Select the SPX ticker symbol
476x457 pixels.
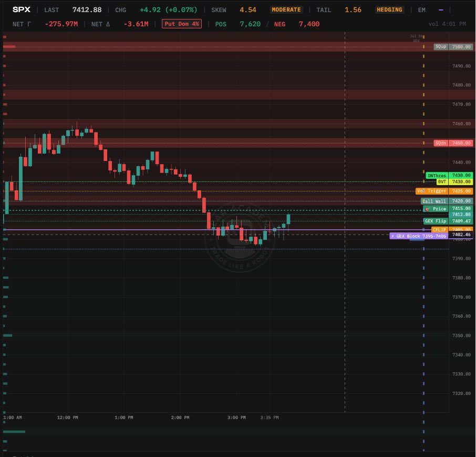click(x=21, y=9)
